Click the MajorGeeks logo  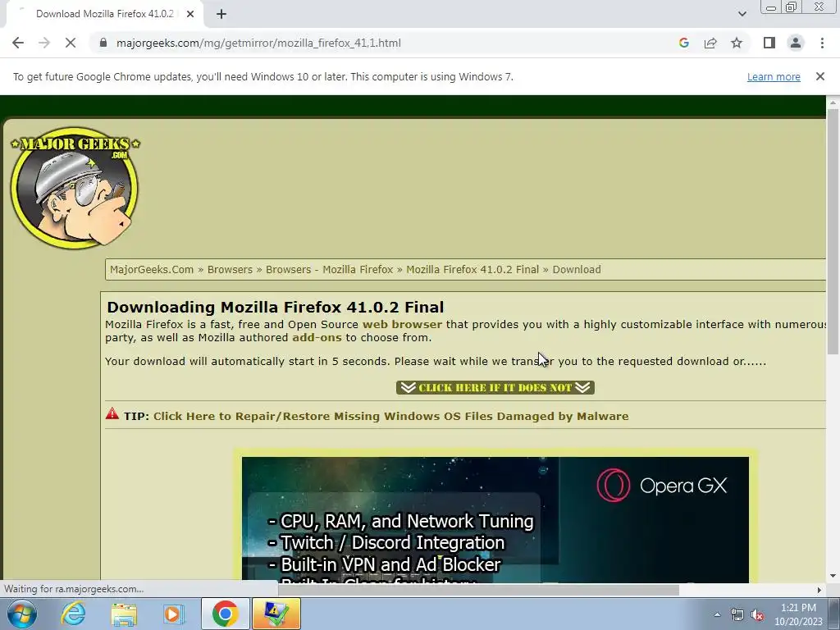coord(75,188)
